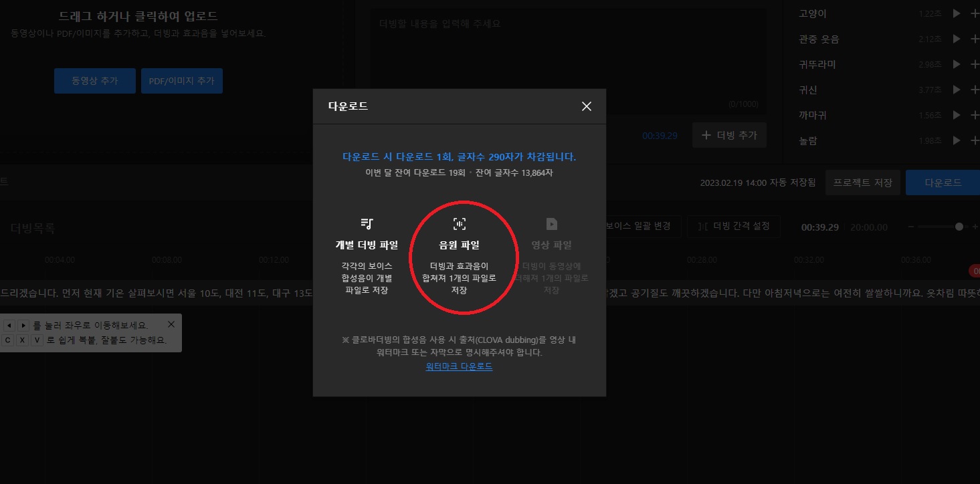Add the 놀람 surprise effect to timeline

coord(975,140)
